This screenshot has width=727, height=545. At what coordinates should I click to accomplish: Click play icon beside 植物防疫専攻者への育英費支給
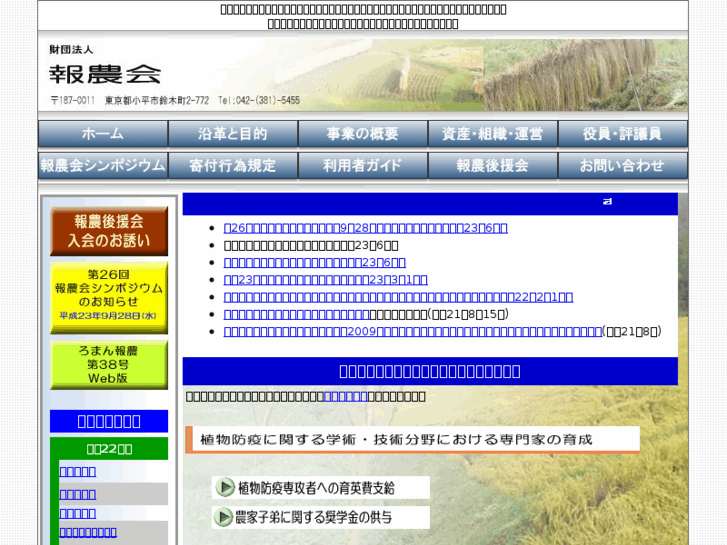click(x=225, y=487)
